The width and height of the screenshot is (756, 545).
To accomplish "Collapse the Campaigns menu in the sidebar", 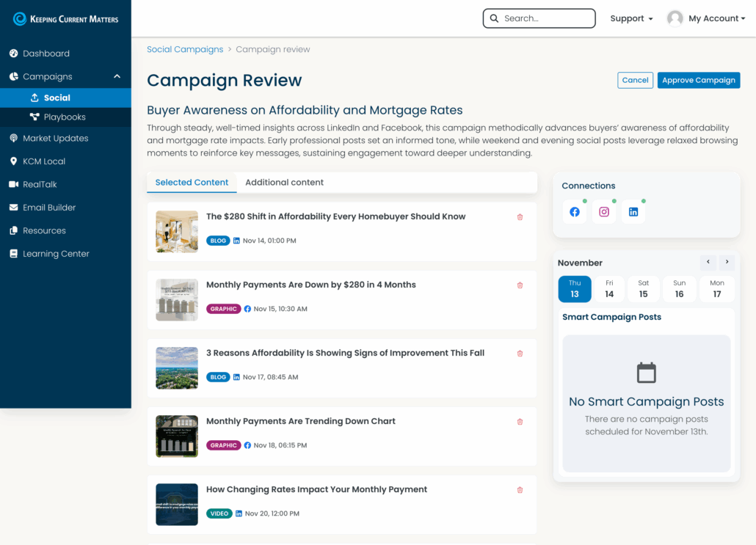I will coord(116,76).
